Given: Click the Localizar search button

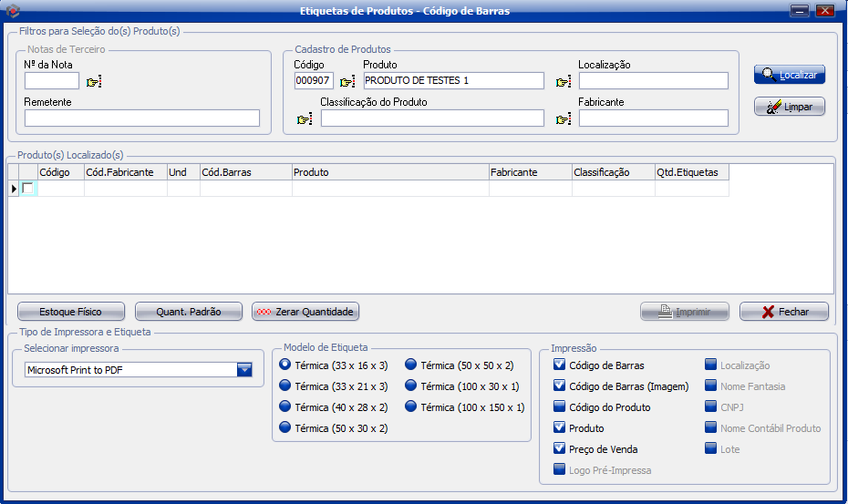Looking at the screenshot, I should (x=790, y=75).
